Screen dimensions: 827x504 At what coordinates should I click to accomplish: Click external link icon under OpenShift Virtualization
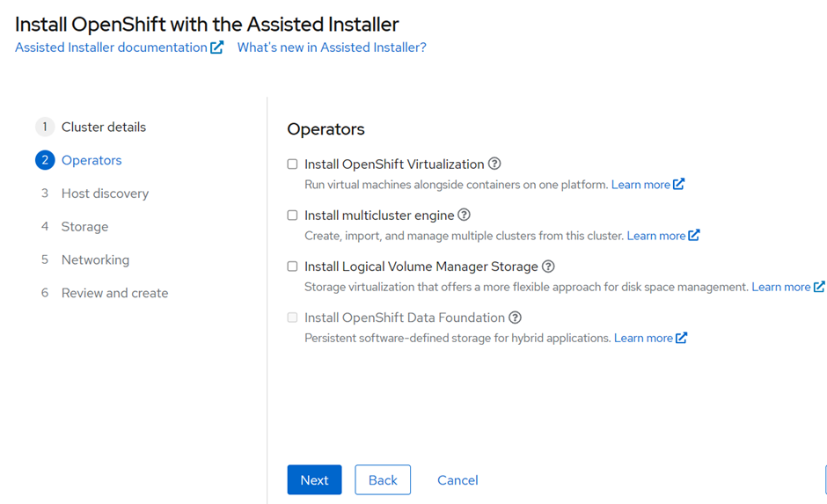pos(679,184)
